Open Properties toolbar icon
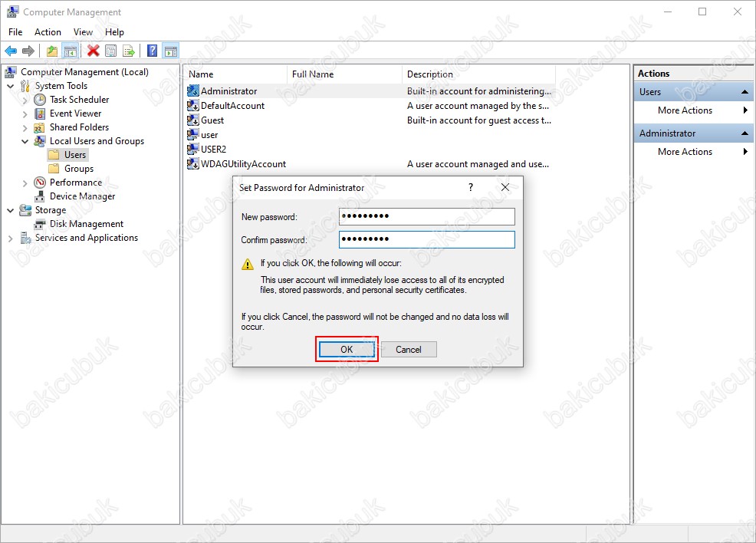The image size is (756, 543). pyautogui.click(x=111, y=51)
